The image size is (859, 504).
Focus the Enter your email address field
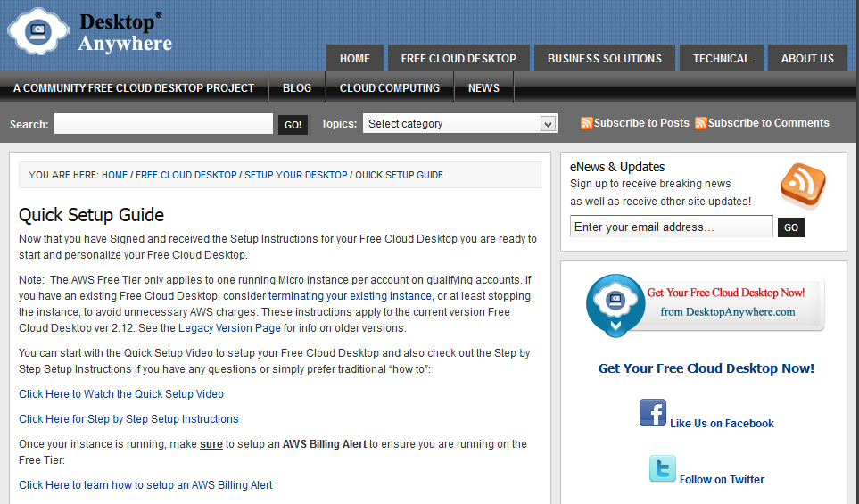[671, 227]
